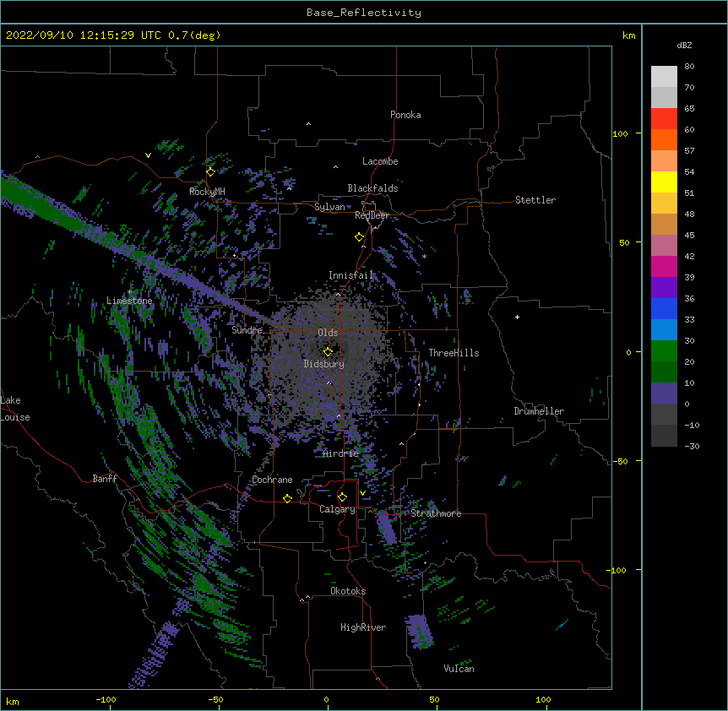The width and height of the screenshot is (728, 711).
Task: Select the Okotoks label
Action: click(x=348, y=591)
